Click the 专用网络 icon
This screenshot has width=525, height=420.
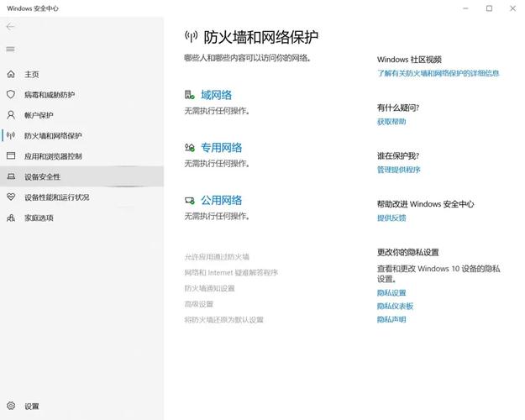tap(190, 147)
